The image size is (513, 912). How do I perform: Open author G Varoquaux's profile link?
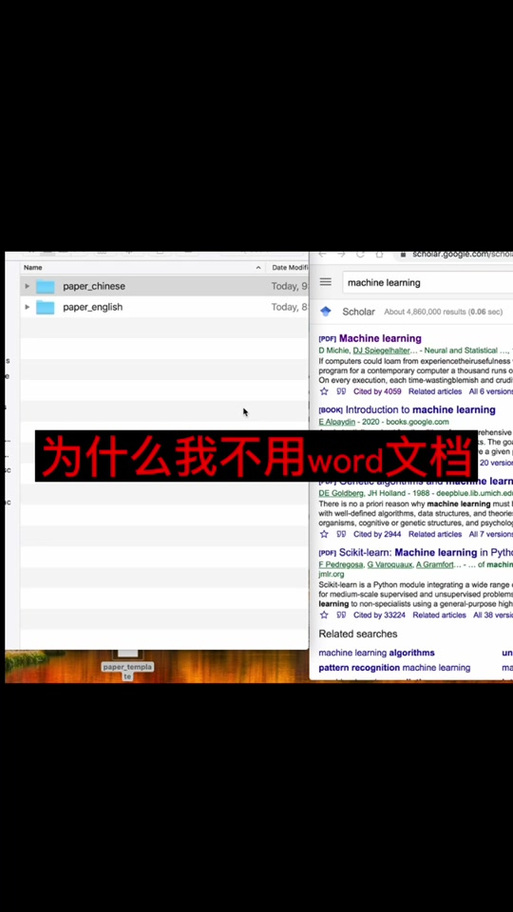click(x=389, y=565)
